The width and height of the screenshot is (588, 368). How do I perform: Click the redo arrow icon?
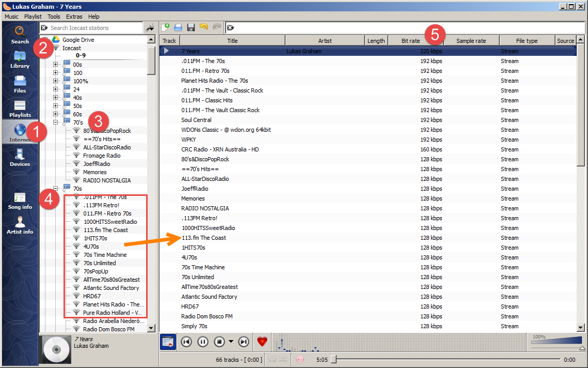[x=217, y=27]
